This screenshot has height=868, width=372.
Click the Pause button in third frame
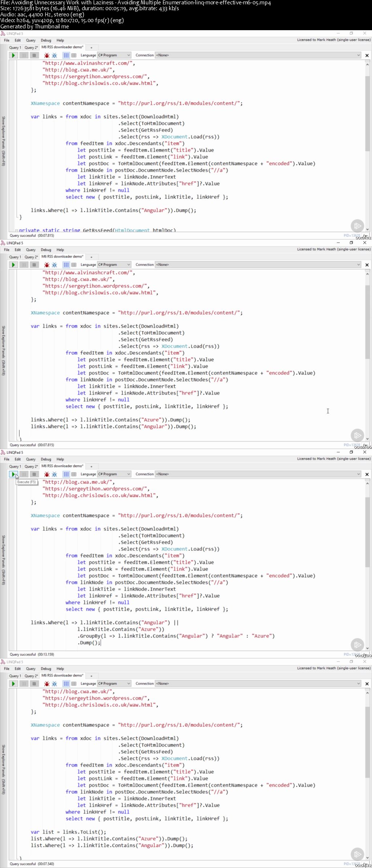pos(24,474)
